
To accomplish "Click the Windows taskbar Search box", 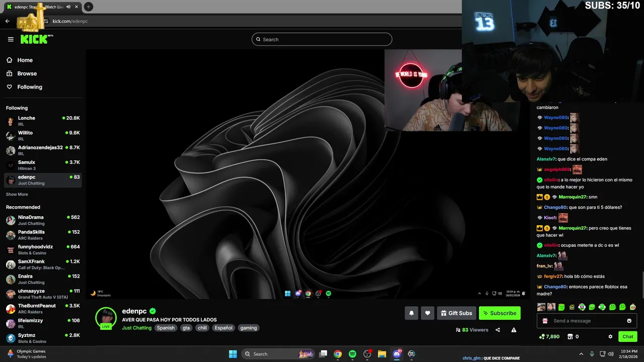I will 278,354.
